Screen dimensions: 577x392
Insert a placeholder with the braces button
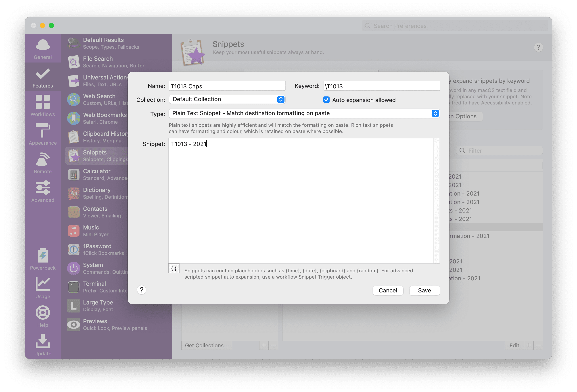coord(174,269)
